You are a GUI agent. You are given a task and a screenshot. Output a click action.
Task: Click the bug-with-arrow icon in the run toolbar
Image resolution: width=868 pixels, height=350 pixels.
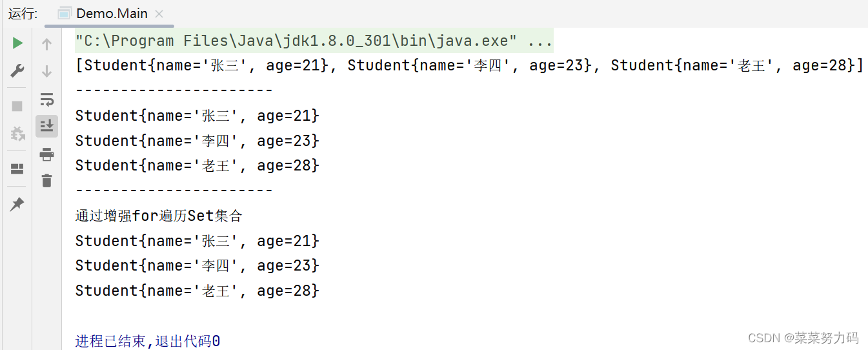[x=17, y=134]
